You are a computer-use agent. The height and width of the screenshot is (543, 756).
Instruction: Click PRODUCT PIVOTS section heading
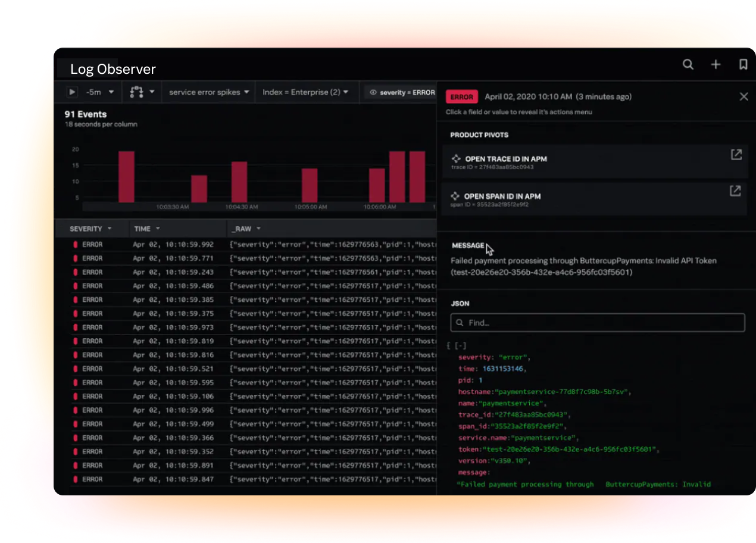point(479,135)
